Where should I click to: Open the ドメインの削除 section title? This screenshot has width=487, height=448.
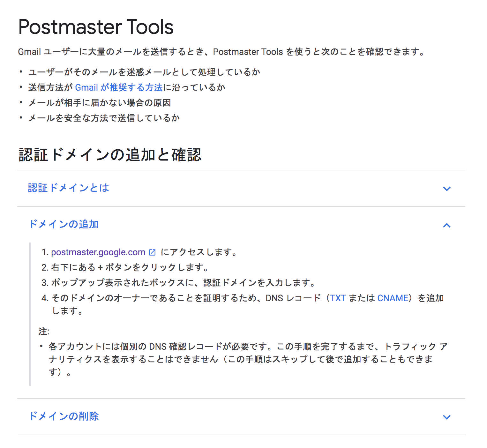tap(64, 416)
